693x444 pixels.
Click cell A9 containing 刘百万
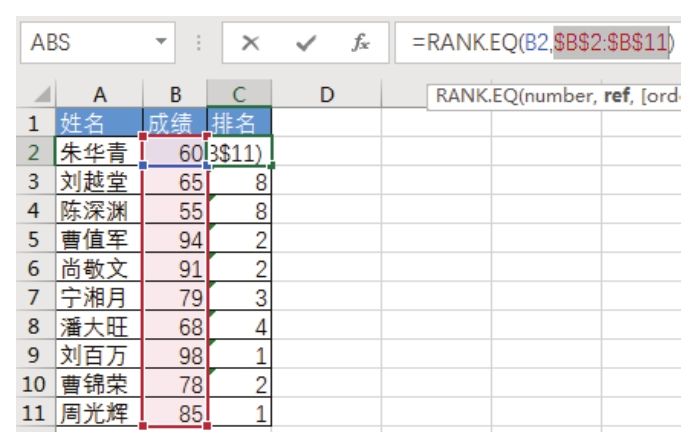click(x=99, y=354)
